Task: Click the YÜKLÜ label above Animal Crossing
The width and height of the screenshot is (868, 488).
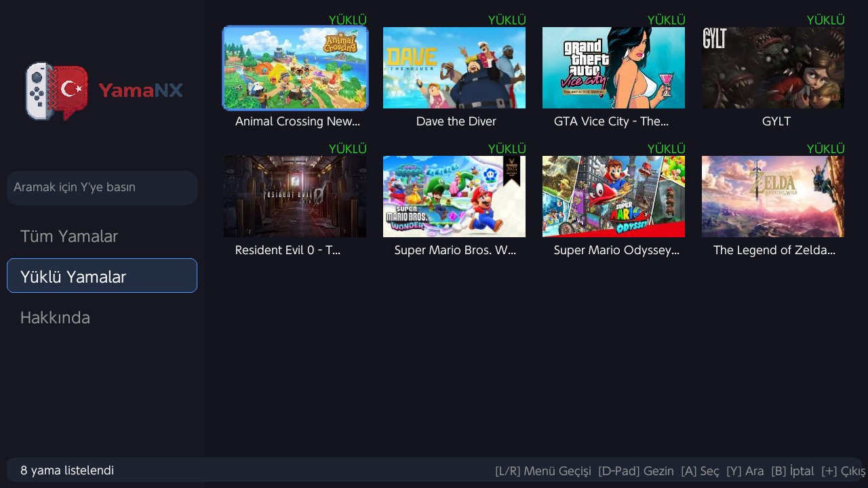Action: 347,20
